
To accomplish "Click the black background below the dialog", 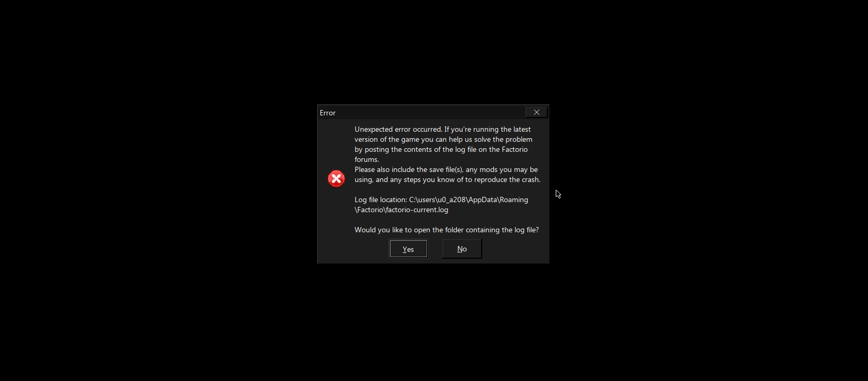I will click(x=433, y=323).
